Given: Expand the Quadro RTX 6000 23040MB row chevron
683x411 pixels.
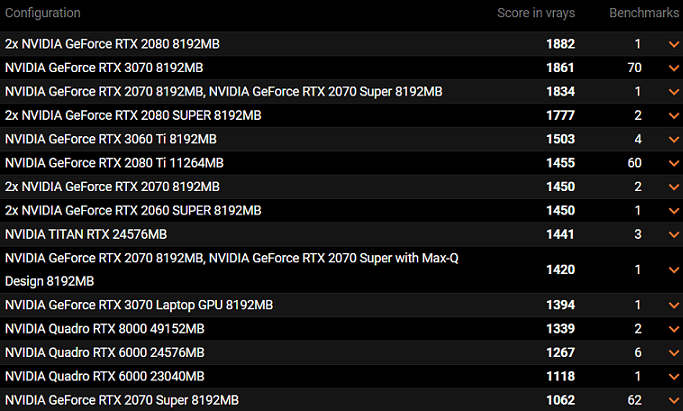Looking at the screenshot, I should pyautogui.click(x=673, y=377).
